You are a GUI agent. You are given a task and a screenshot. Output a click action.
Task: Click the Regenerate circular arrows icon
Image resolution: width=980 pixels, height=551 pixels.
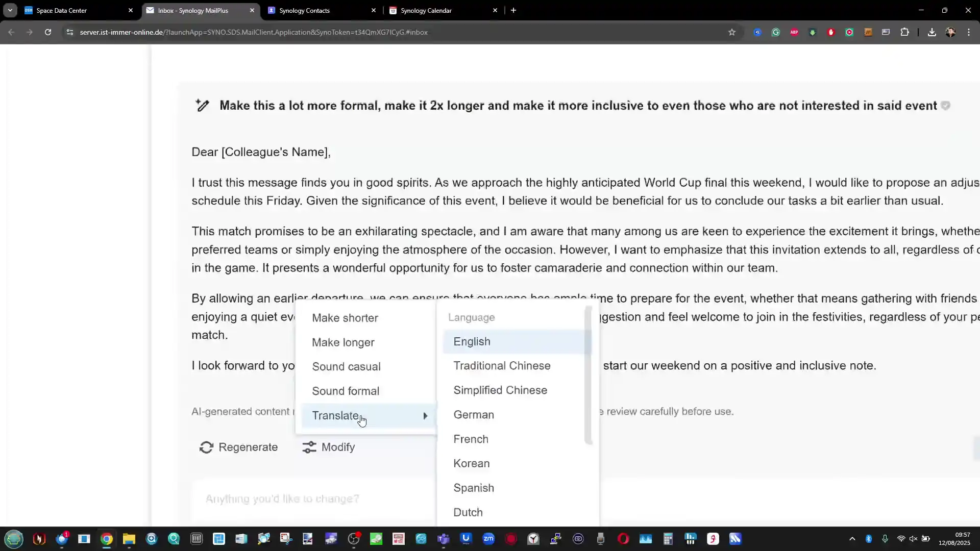(x=206, y=447)
